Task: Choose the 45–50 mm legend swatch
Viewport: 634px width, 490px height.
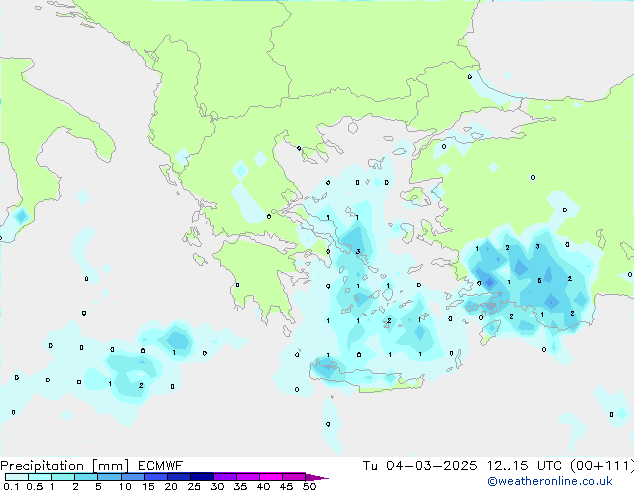Action: click(x=294, y=477)
